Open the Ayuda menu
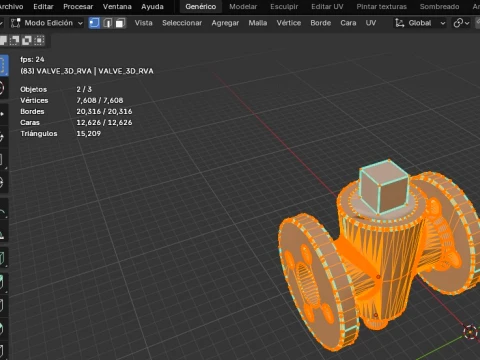The height and width of the screenshot is (360, 480). point(152,7)
